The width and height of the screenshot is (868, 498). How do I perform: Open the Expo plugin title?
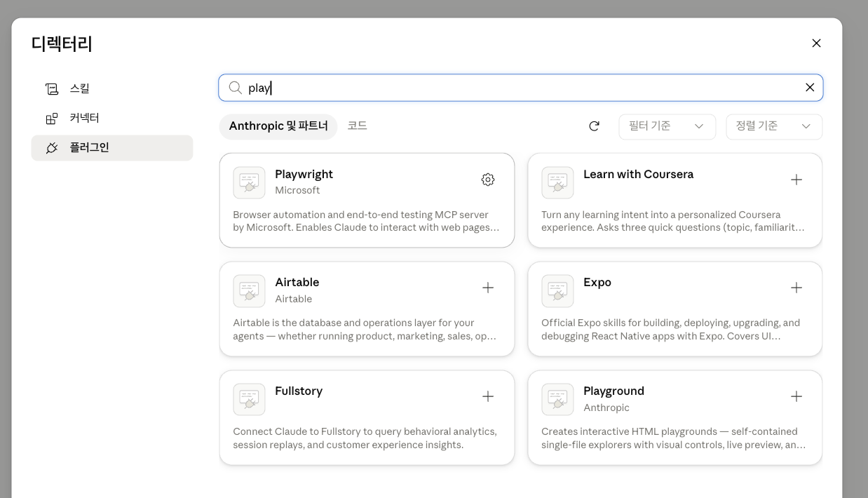(597, 282)
